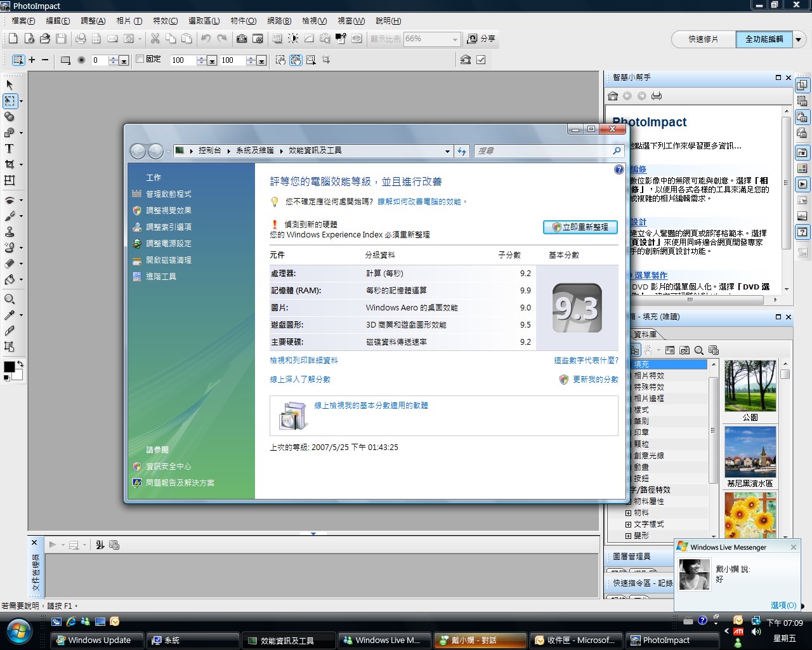Image resolution: width=812 pixels, height=650 pixels.
Task: Click the small default colors reset icon
Action: pos(6,378)
